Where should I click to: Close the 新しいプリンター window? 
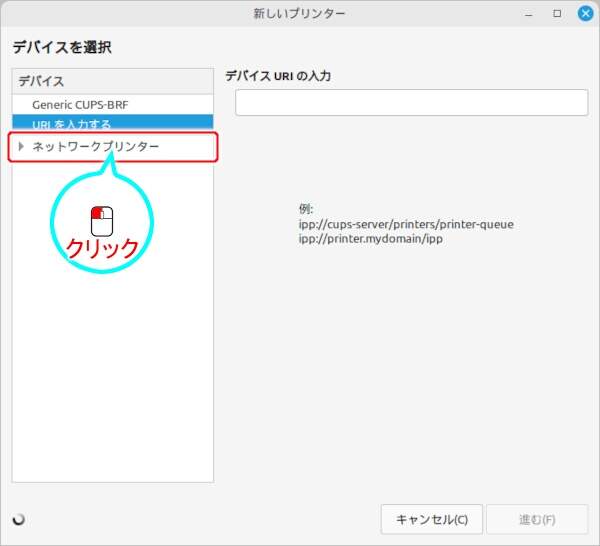click(585, 14)
